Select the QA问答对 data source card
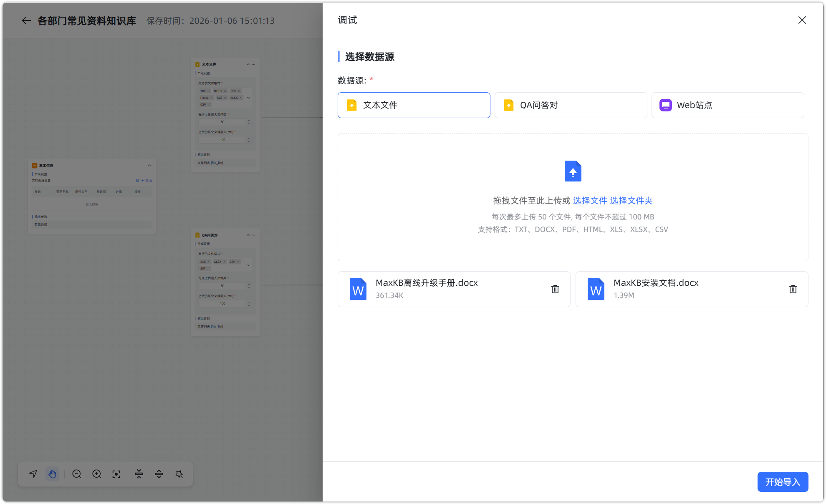826x504 pixels. [571, 105]
